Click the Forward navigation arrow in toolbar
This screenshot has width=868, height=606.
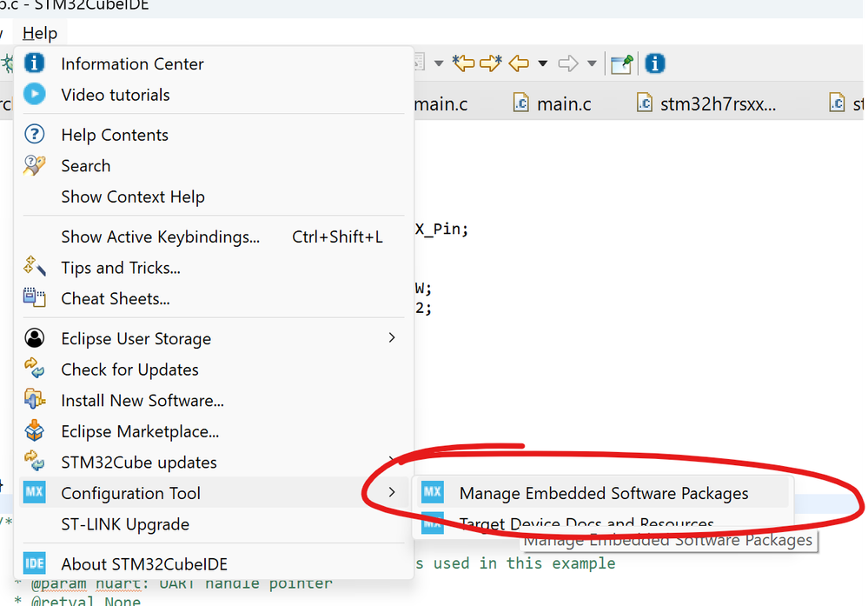point(567,63)
